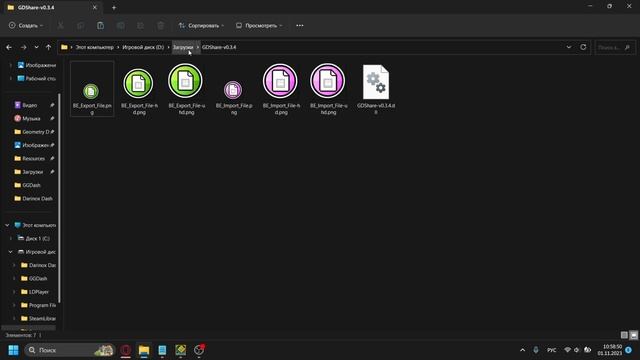Image resolution: width=640 pixels, height=360 pixels.
Task: Expand the Program Files folder node
Action: [14, 305]
